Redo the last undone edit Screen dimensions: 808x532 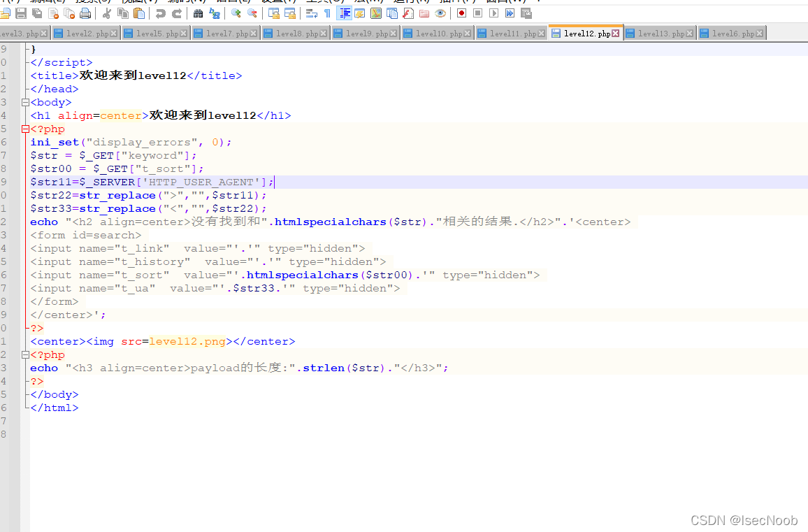point(177,13)
